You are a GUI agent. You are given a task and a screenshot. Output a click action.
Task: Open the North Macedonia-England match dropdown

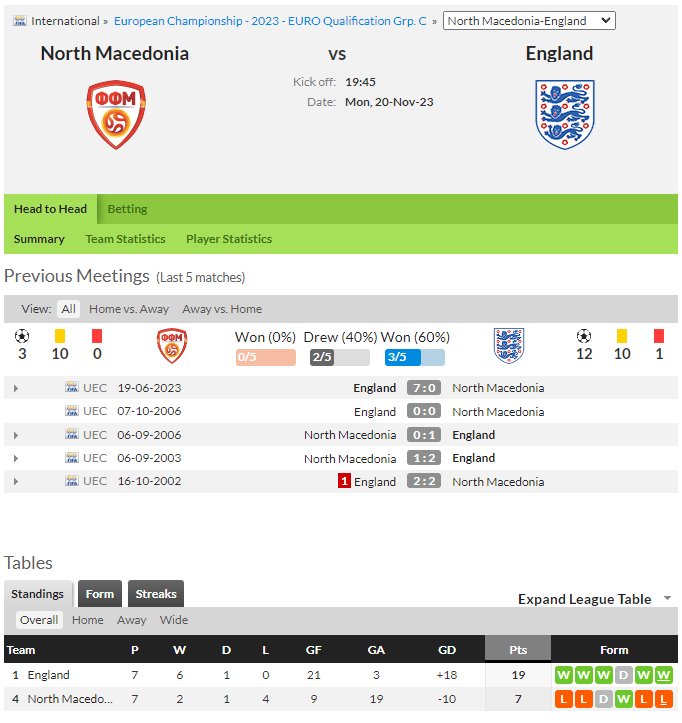529,21
